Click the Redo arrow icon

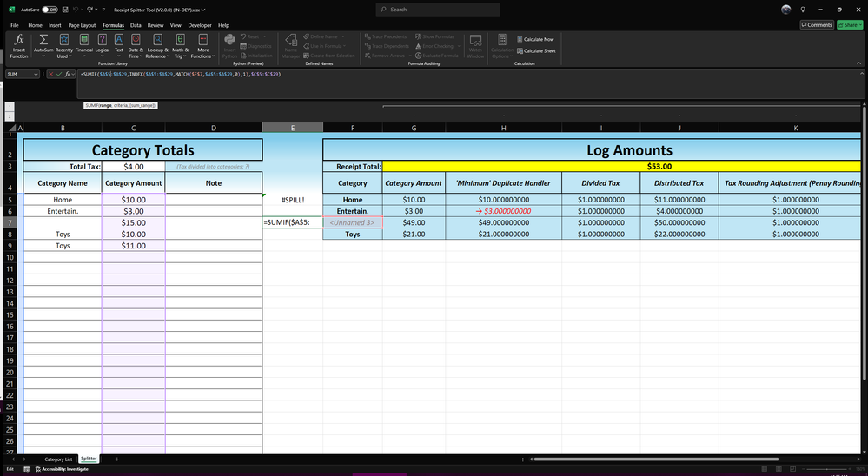pyautogui.click(x=89, y=10)
